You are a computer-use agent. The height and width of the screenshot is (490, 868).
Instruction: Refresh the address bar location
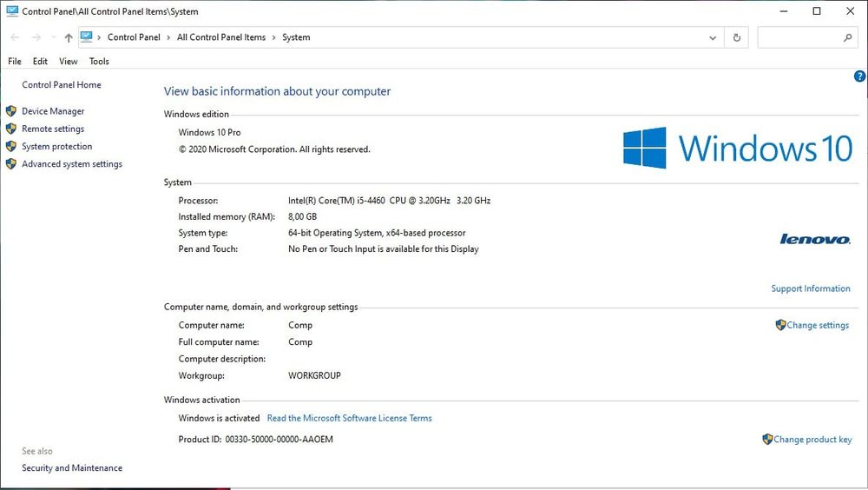(x=737, y=37)
